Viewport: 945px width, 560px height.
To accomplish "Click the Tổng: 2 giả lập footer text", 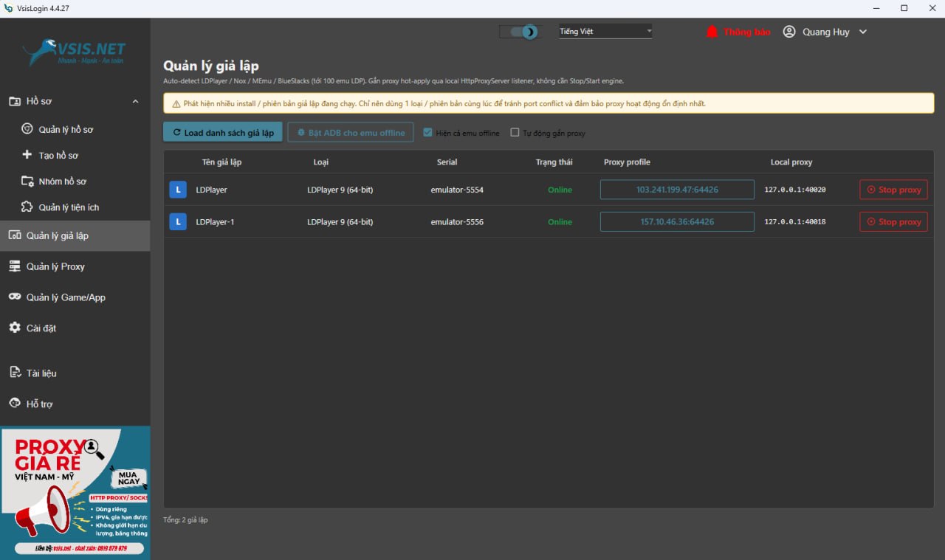I will coord(185,520).
